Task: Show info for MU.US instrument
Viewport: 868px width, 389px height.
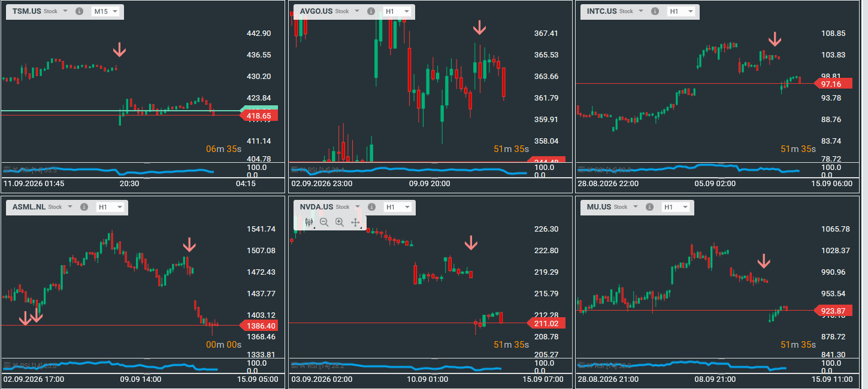Action: (649, 207)
